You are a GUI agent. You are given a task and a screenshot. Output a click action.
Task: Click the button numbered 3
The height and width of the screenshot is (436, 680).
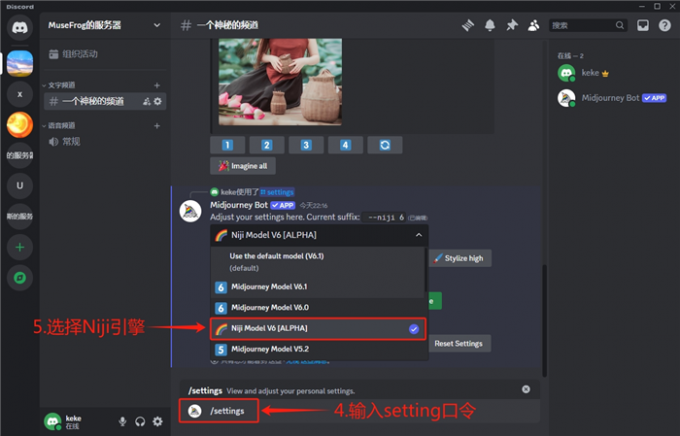click(x=306, y=145)
